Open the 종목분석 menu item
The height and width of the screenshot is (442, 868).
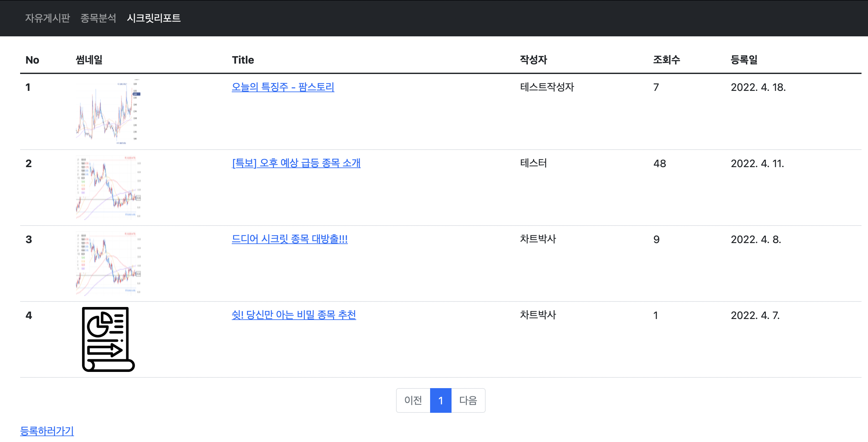(98, 18)
